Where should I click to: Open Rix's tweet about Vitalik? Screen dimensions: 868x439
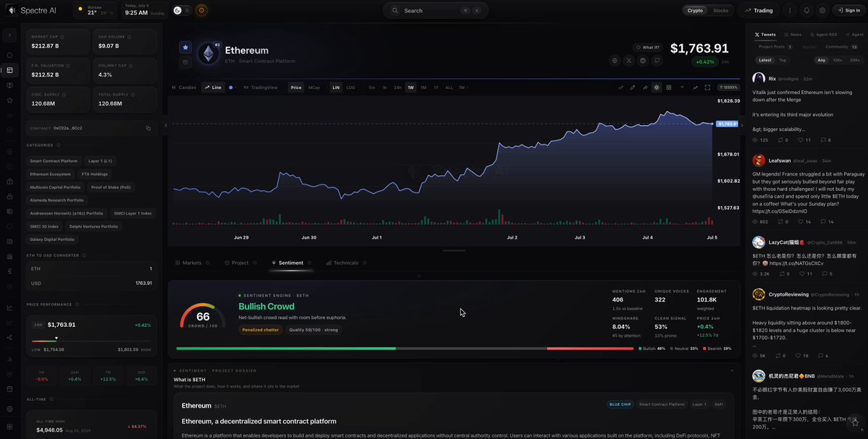[x=804, y=108]
